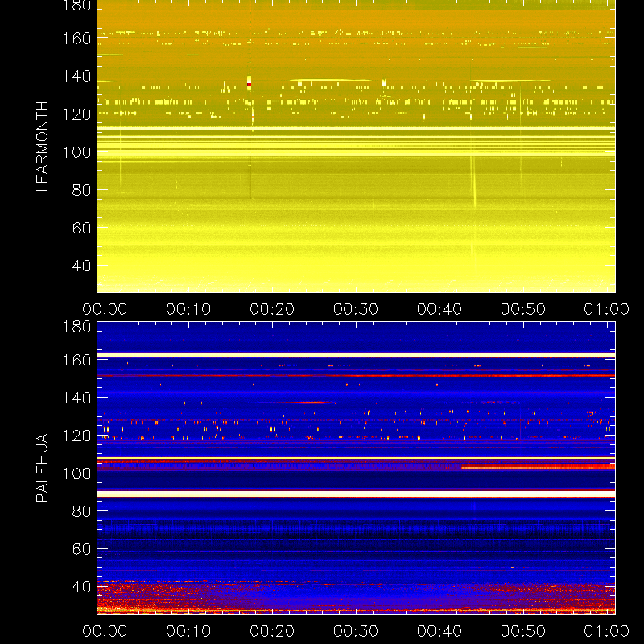This screenshot has width=644, height=644.
Task: Select the 80 tick label on Learmonth plot
Action: pos(82,190)
